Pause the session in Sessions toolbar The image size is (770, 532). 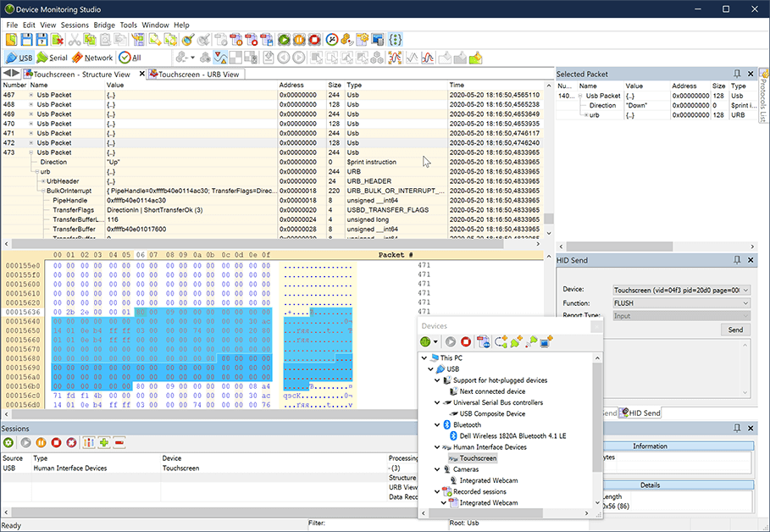[41, 442]
